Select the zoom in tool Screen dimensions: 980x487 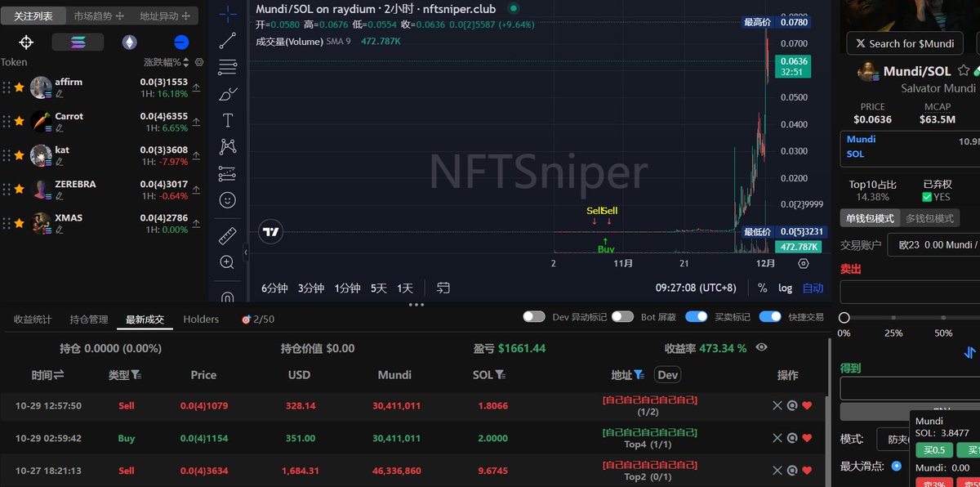(228, 262)
